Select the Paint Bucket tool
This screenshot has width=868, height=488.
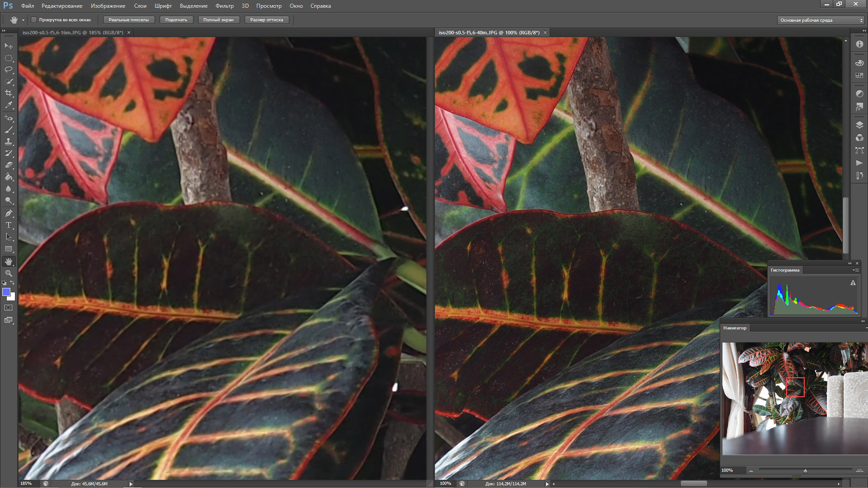(x=9, y=177)
